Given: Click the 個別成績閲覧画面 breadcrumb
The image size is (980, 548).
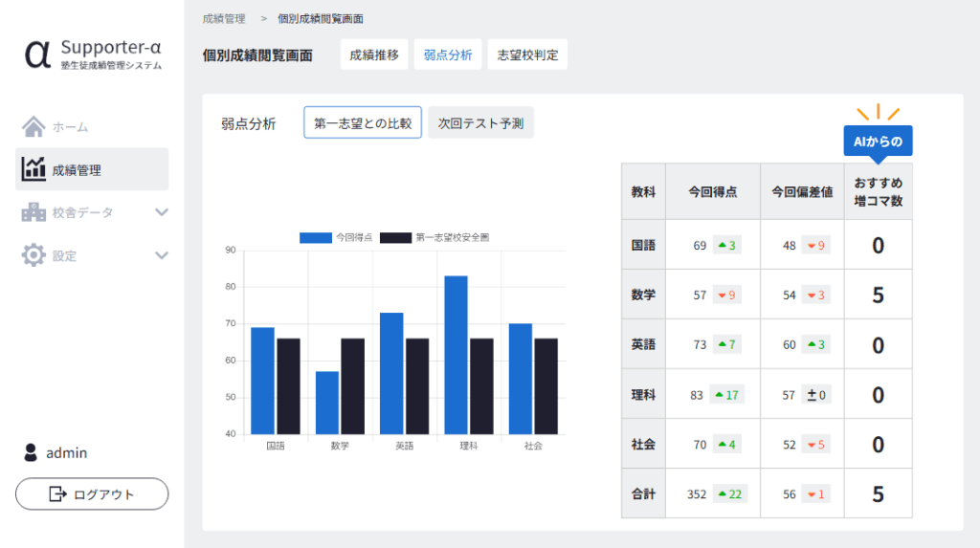Looking at the screenshot, I should [320, 19].
